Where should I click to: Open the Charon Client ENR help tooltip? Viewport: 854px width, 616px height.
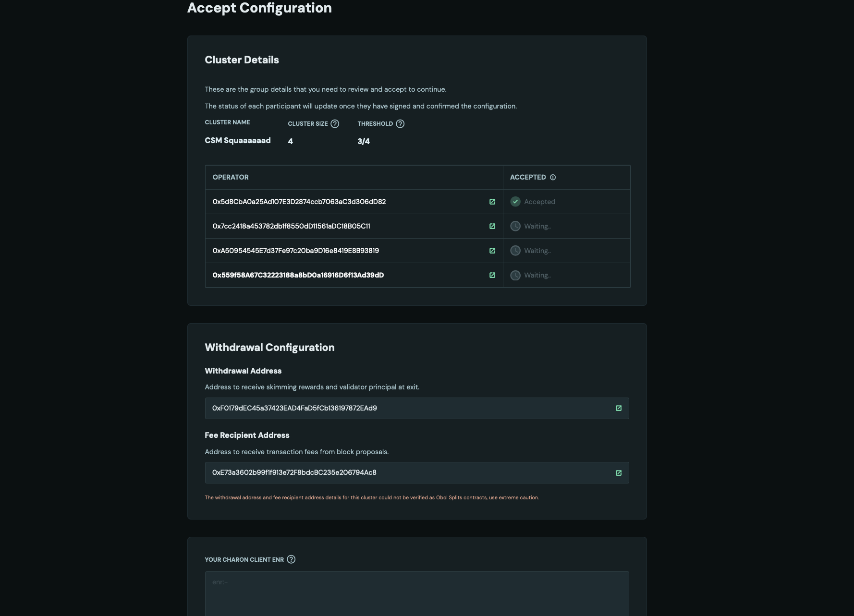[x=290, y=559]
